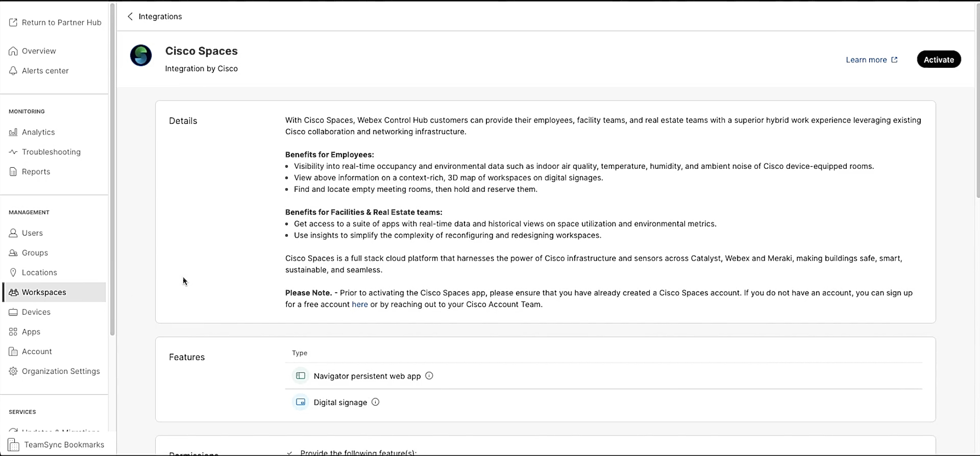980x456 pixels.
Task: Click the Troubleshooting pulse icon
Action: point(13,152)
